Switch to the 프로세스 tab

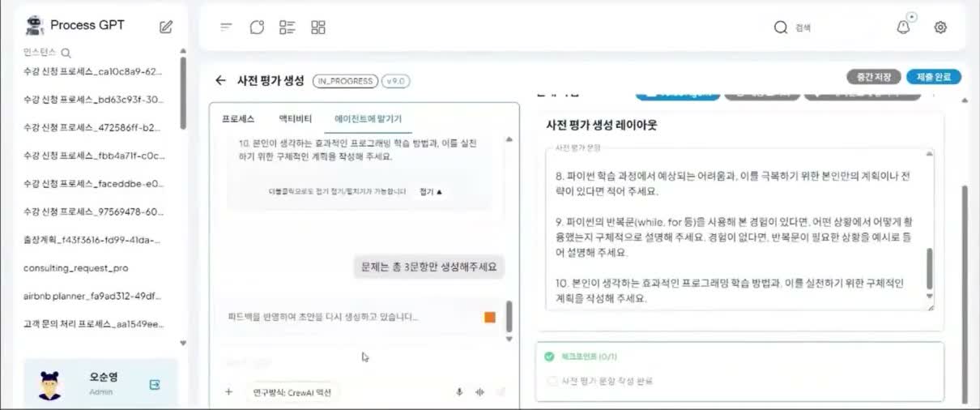(x=238, y=118)
